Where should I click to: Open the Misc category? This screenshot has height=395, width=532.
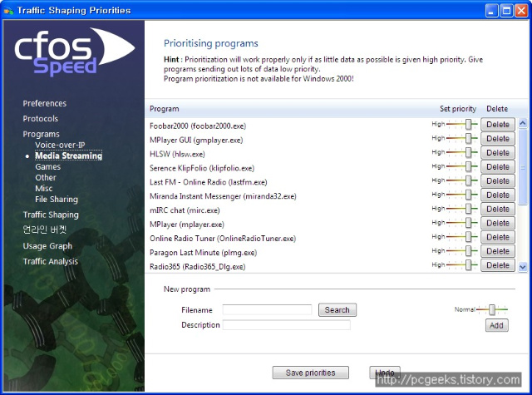44,188
